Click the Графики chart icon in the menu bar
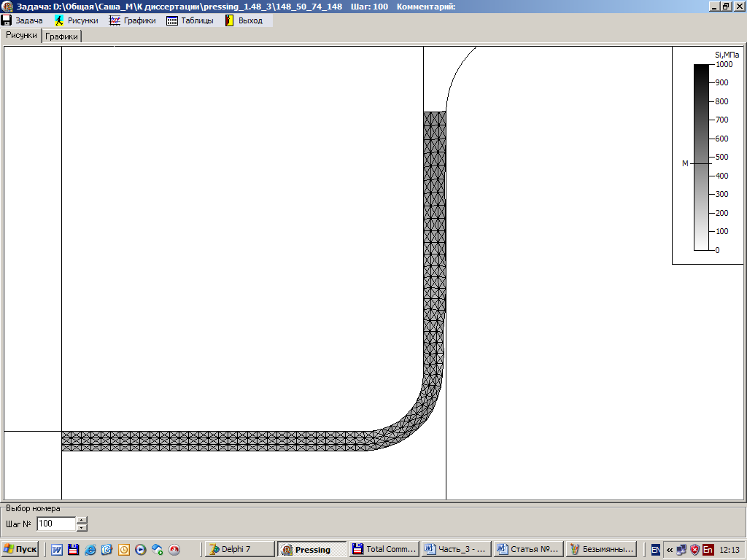The height and width of the screenshot is (560, 747). pyautogui.click(x=115, y=20)
